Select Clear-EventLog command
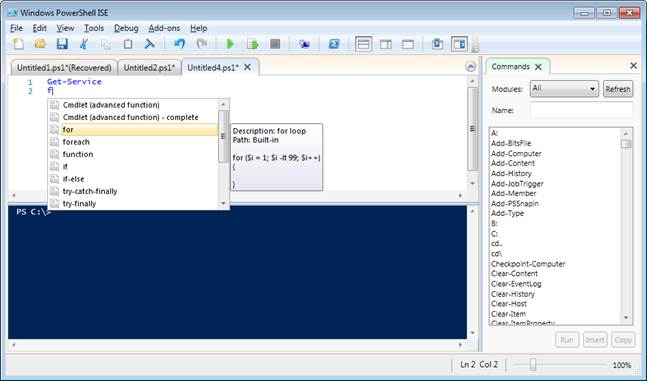Viewport: 647px width, 381px height. (516, 284)
